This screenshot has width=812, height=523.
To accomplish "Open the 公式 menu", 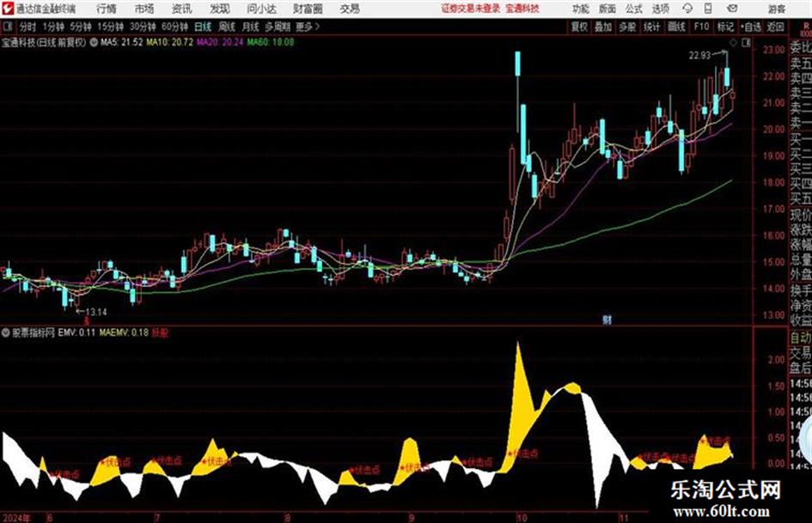I will click(634, 9).
